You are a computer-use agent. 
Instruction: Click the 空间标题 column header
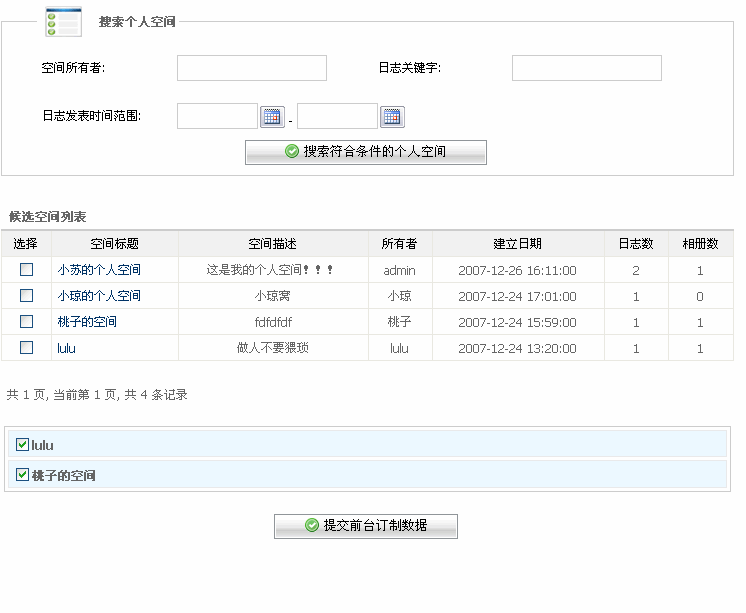click(115, 244)
